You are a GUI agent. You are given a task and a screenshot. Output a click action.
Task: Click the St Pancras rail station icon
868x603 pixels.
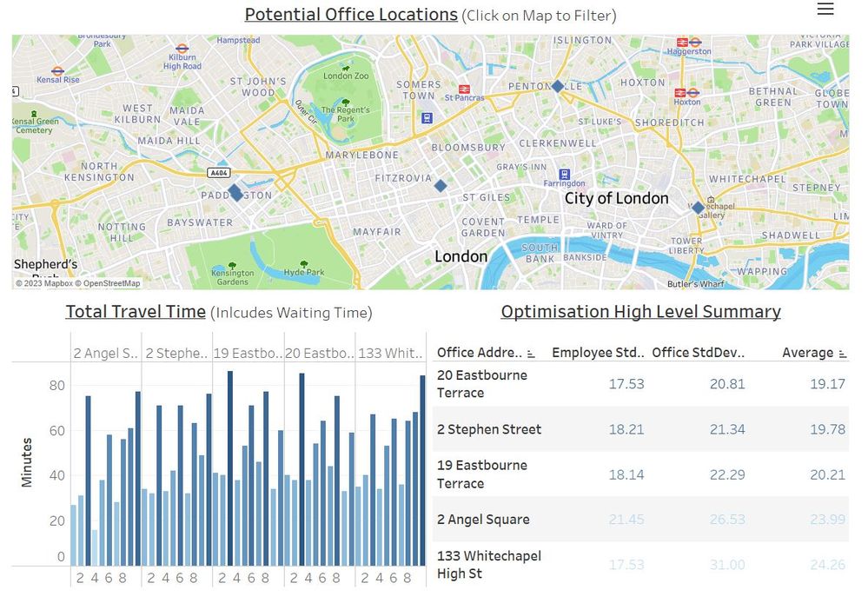(x=464, y=89)
